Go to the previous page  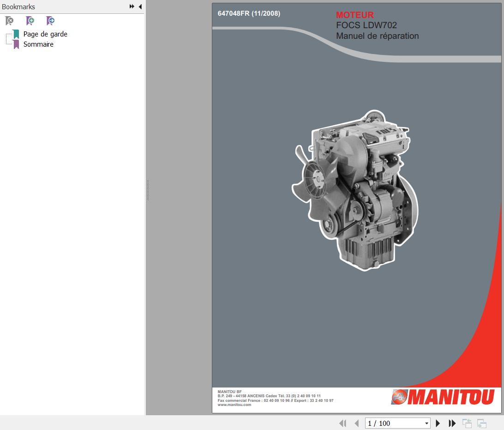click(356, 423)
